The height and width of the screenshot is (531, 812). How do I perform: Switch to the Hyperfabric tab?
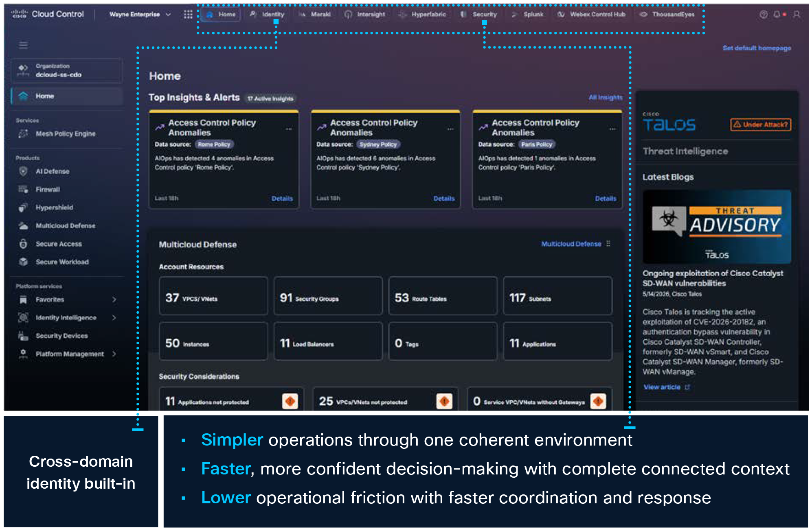[422, 15]
